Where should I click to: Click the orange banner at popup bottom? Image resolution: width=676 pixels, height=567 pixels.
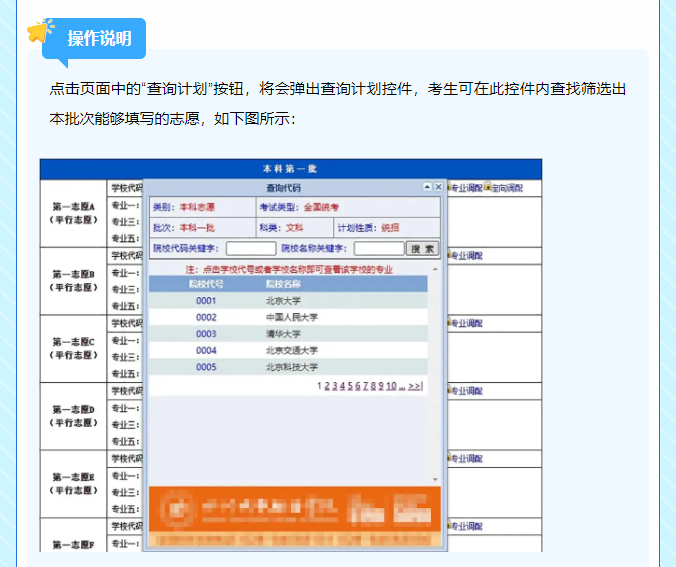coord(294,510)
